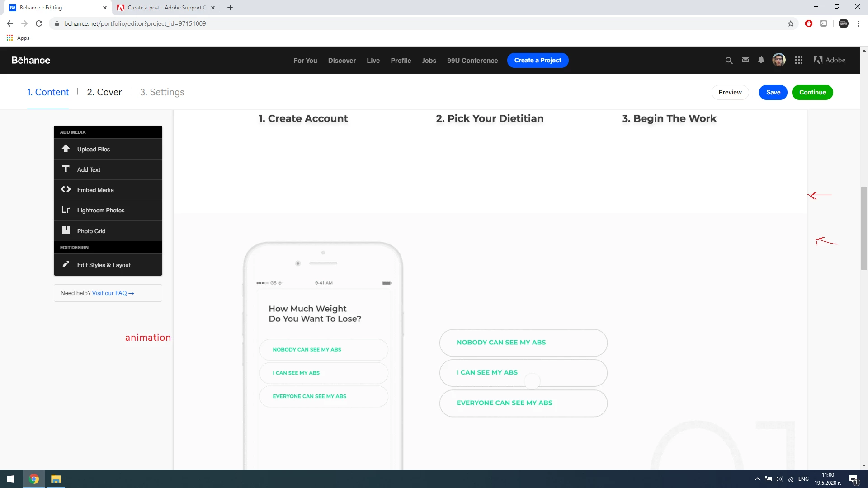Click the Preview button
Screen dimensions: 868x488
730,92
